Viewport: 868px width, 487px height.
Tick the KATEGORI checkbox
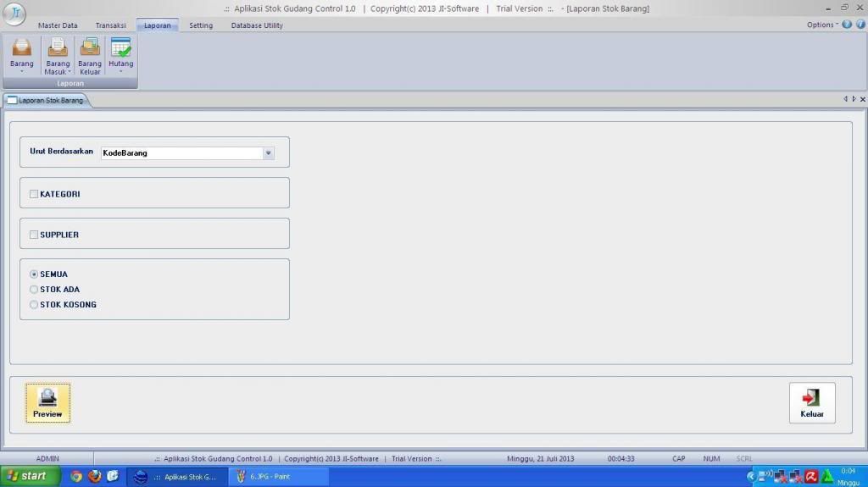coord(34,194)
